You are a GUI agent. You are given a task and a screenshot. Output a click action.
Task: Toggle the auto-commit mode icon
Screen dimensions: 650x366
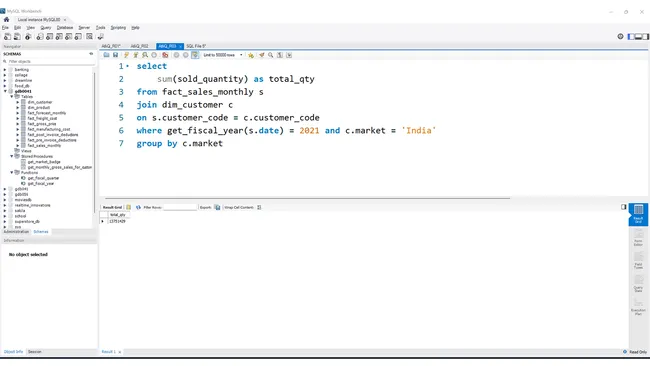tap(195, 55)
